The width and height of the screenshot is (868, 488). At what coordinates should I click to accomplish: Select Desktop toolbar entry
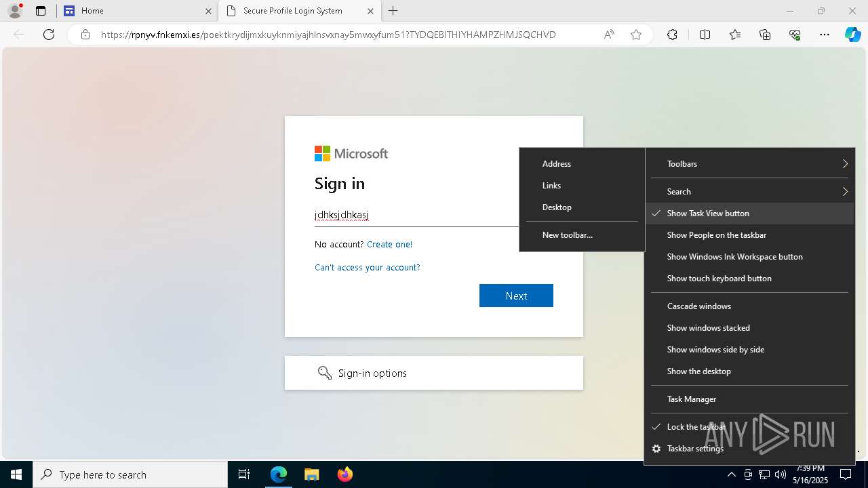coord(582,207)
